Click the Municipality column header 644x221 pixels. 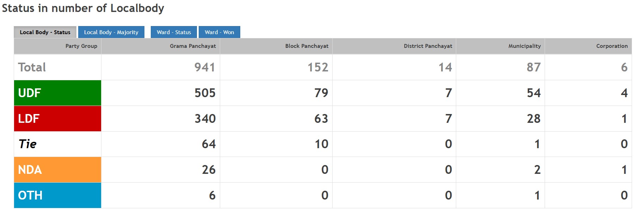coord(524,46)
